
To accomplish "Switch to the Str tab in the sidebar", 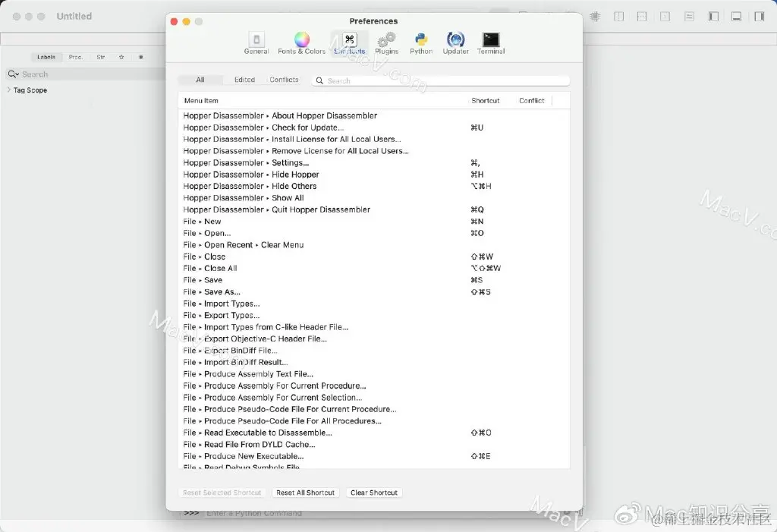I will 101,57.
